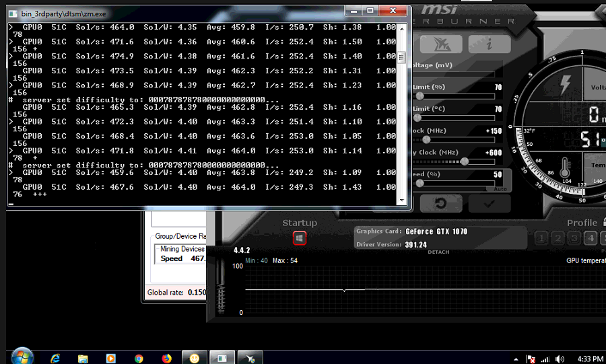This screenshot has height=364, width=606.
Task: Click the console scrollbar down arrow
Action: click(401, 201)
